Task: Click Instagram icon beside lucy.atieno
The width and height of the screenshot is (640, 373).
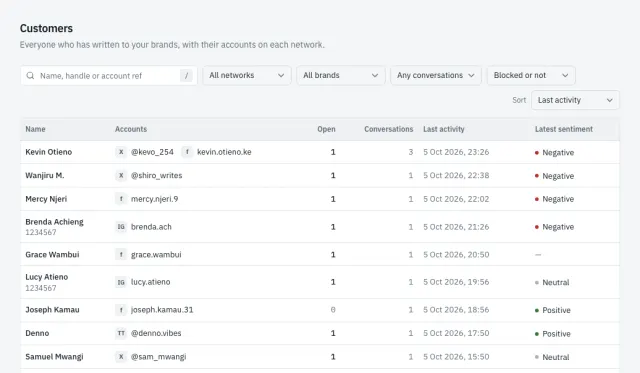Action: click(x=121, y=282)
